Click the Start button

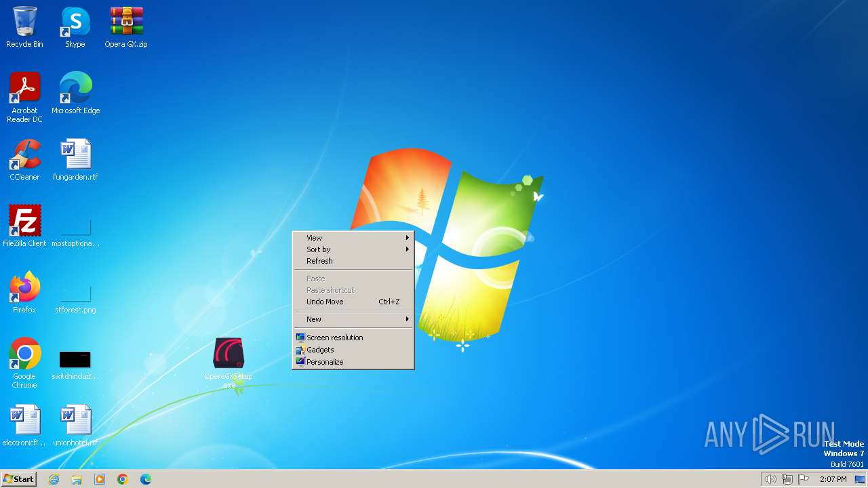(x=18, y=479)
